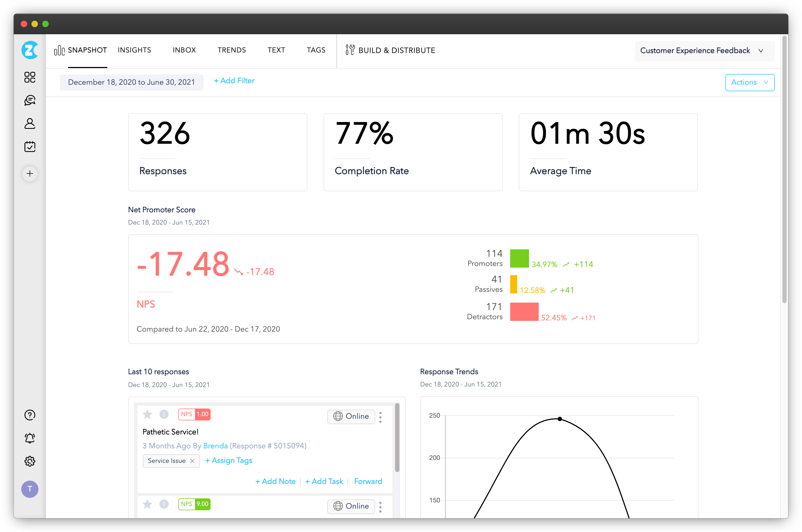
Task: Open the Tags panel
Action: tap(316, 50)
